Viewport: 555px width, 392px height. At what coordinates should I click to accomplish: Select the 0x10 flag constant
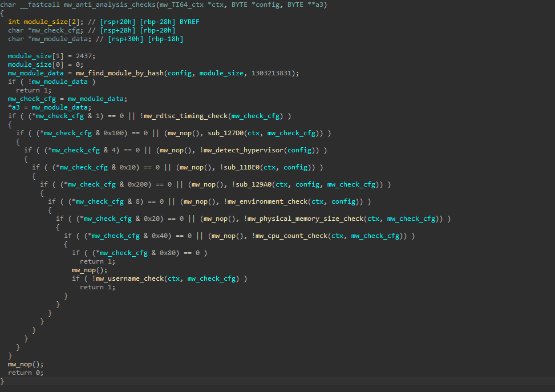(x=127, y=167)
